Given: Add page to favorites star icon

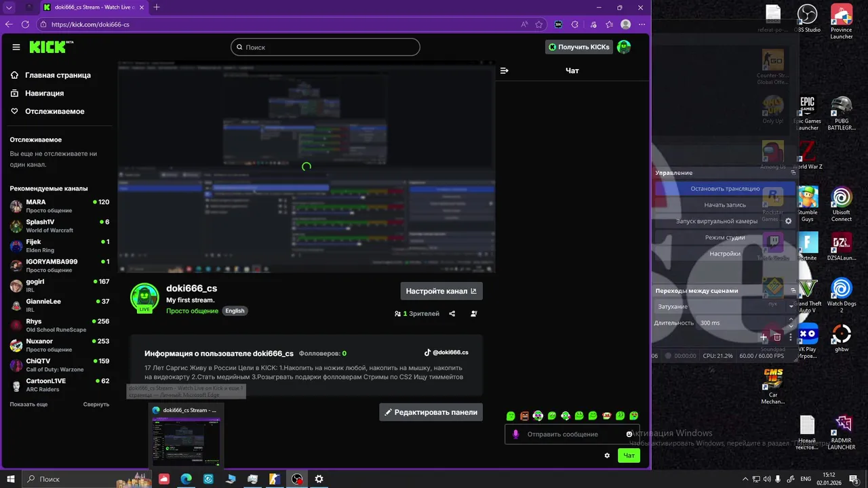Looking at the screenshot, I should point(539,24).
